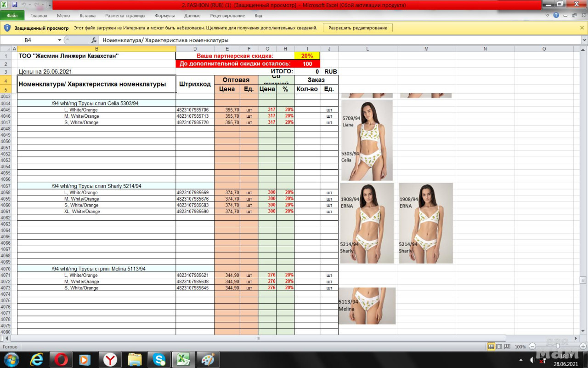The height and width of the screenshot is (368, 588).
Task: Click the zoom in plus icon
Action: tap(582, 346)
